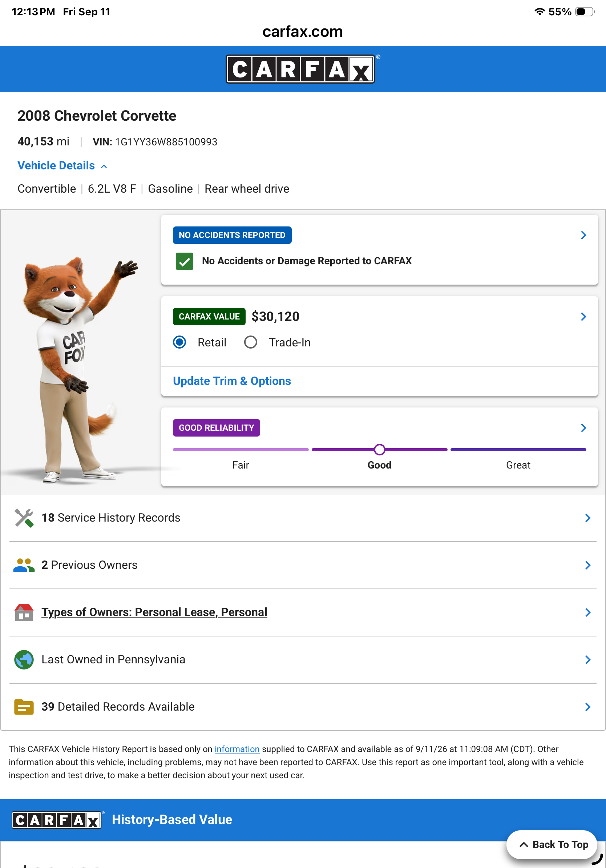Click the reliability slider Good marker
The image size is (606, 868).
pyautogui.click(x=379, y=450)
